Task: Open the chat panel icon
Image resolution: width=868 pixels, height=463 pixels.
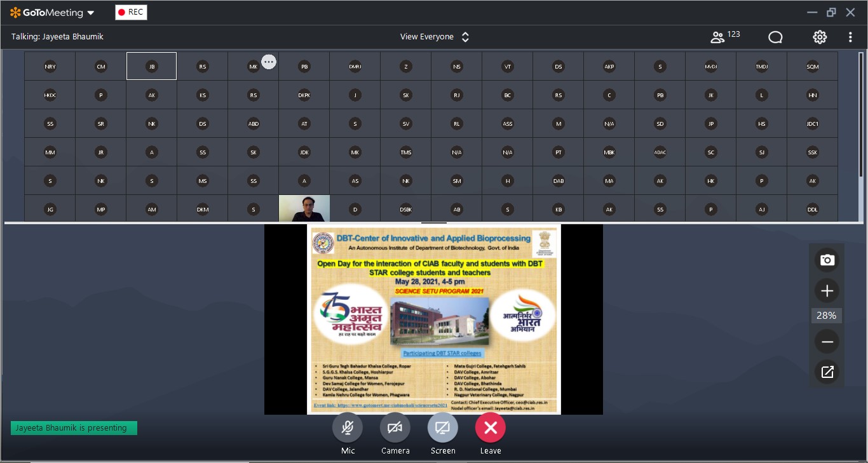Action: point(775,37)
